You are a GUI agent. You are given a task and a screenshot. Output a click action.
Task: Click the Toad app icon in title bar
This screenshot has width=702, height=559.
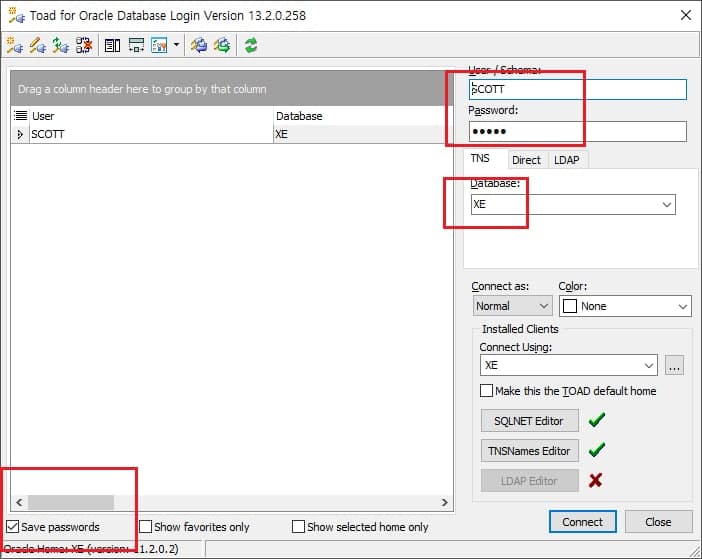click(x=17, y=16)
